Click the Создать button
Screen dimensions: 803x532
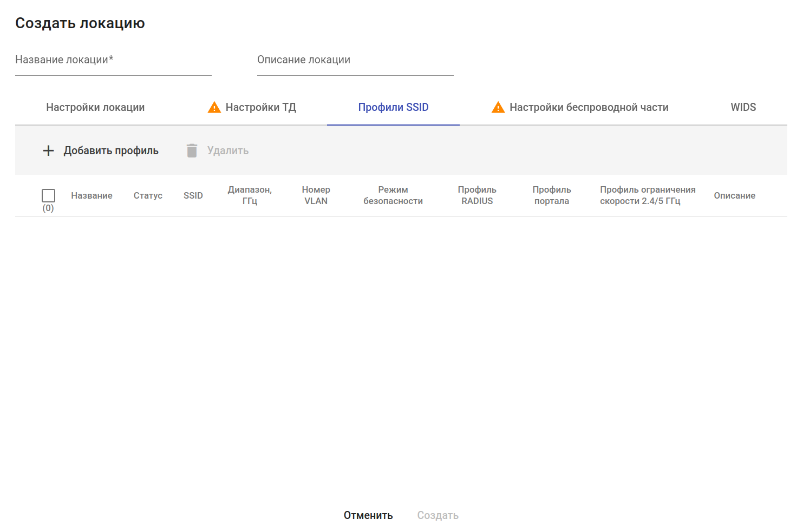pyautogui.click(x=438, y=515)
